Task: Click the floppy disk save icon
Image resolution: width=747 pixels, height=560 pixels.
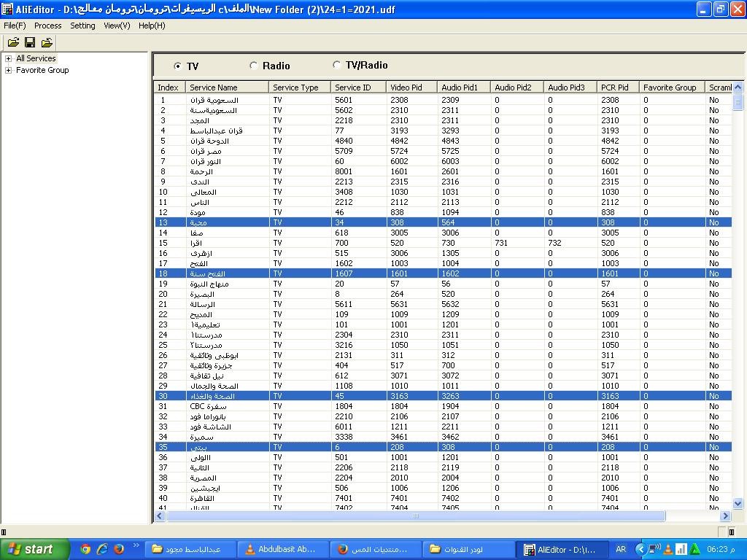Action: pos(30,42)
